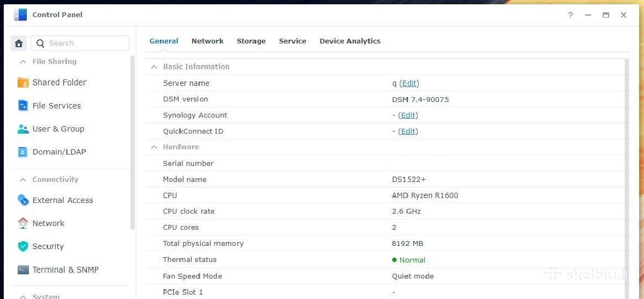Click the search magnifier icon
Screen dimensions: 644x299
click(40, 43)
